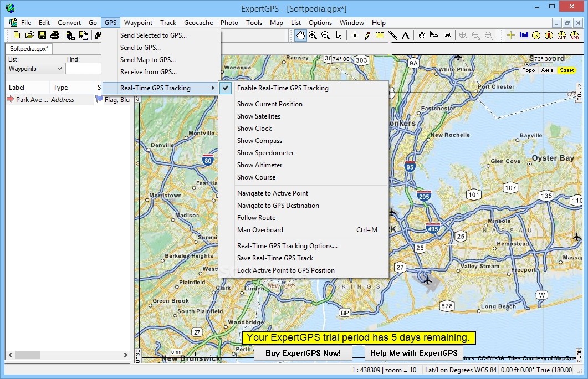Click the list scrollbar right arrow
The image size is (588, 379).
tap(126, 355)
